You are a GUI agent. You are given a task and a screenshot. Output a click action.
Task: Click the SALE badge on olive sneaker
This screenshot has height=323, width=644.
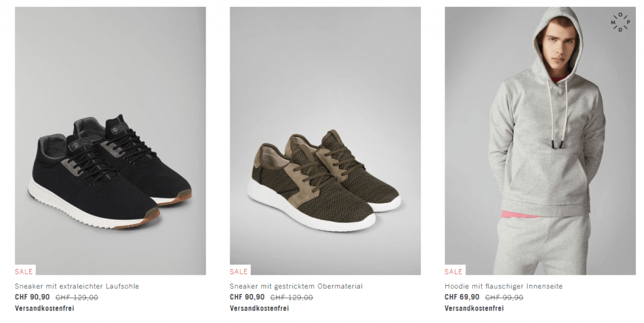pos(238,271)
